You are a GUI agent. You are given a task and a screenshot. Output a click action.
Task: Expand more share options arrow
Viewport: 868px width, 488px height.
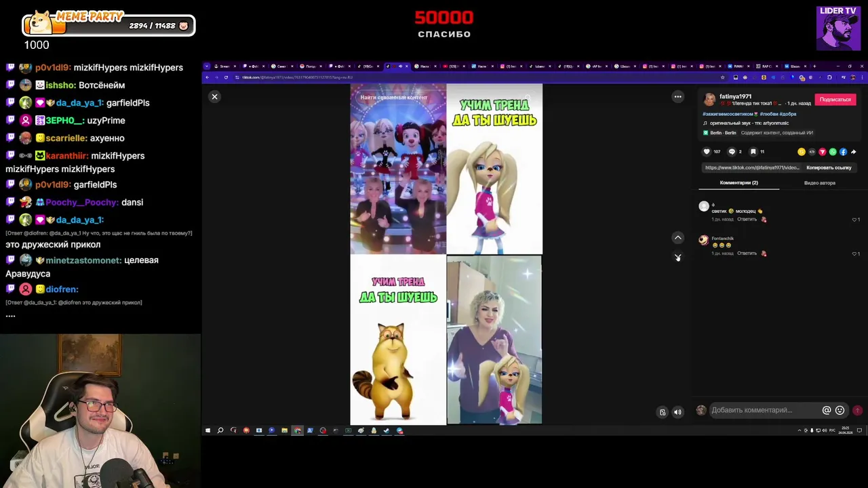point(853,152)
